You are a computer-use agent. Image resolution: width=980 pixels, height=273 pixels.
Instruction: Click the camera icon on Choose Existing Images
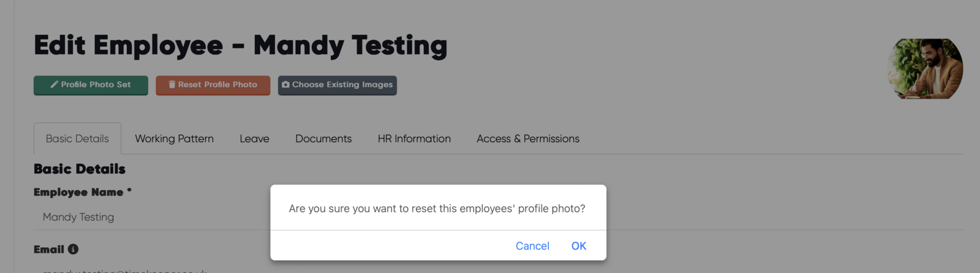(285, 85)
